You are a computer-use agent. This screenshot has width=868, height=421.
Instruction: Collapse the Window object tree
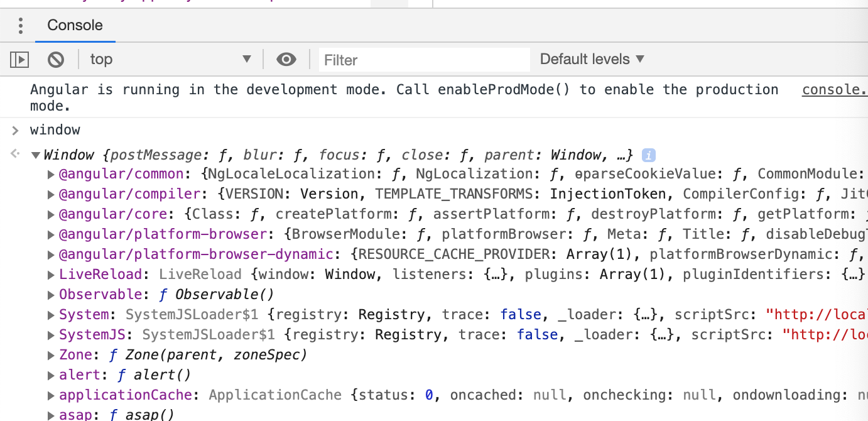36,155
